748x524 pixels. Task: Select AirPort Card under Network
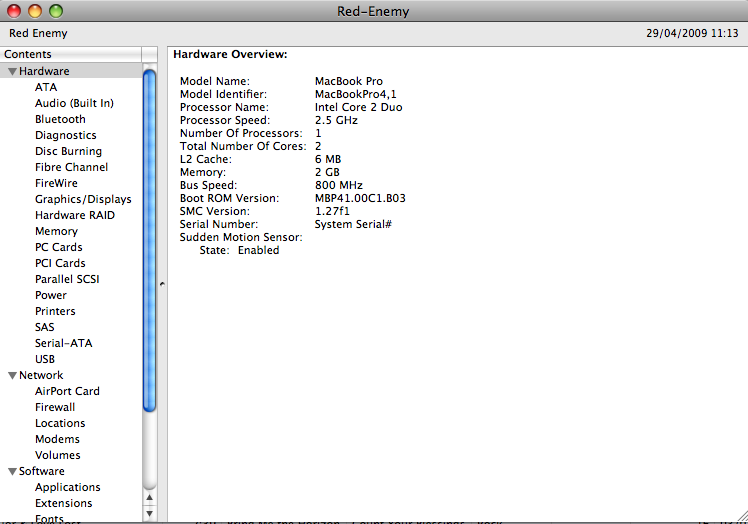67,391
